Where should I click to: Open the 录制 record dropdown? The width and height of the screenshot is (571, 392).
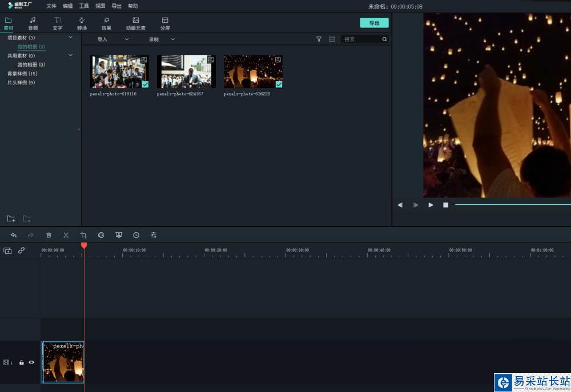click(162, 39)
